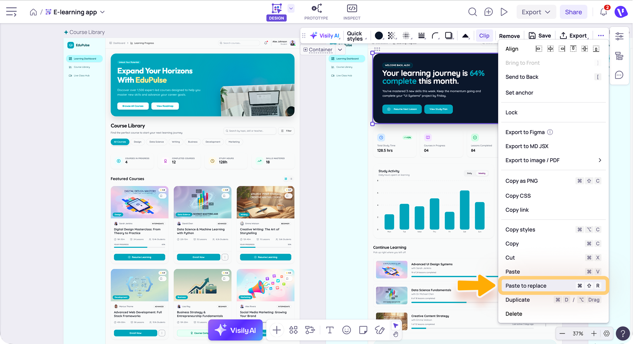
Task: Expand the Container type chevron
Action: click(x=340, y=50)
